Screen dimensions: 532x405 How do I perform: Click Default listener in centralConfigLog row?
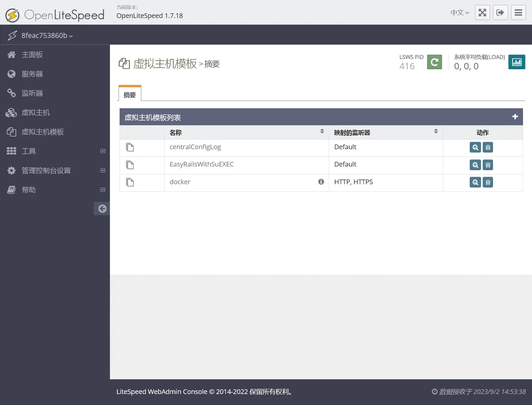click(x=345, y=147)
